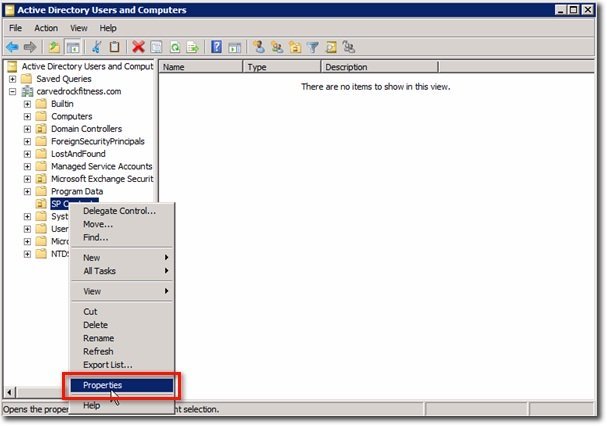Click the Properties sheet toolbar icon
Image resolution: width=607 pixels, height=426 pixels.
tap(156, 47)
